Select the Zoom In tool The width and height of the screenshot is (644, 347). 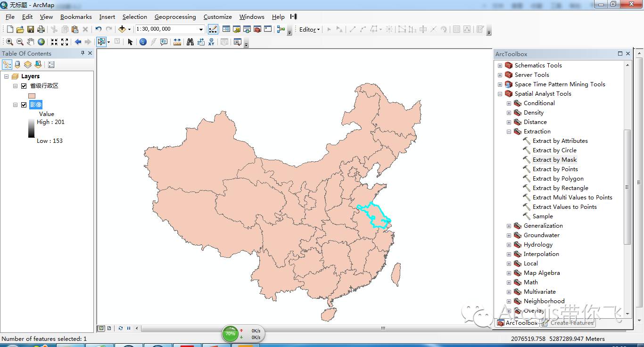click(9, 42)
